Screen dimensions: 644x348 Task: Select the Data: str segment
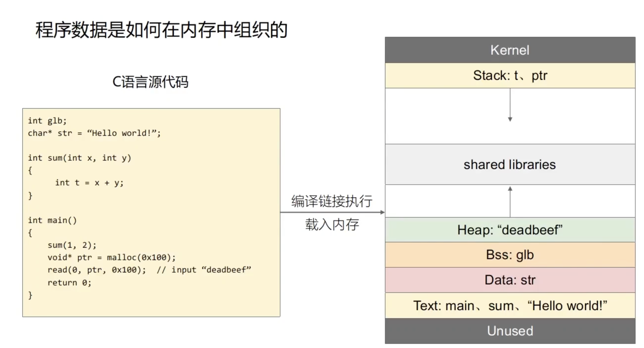pyautogui.click(x=510, y=280)
